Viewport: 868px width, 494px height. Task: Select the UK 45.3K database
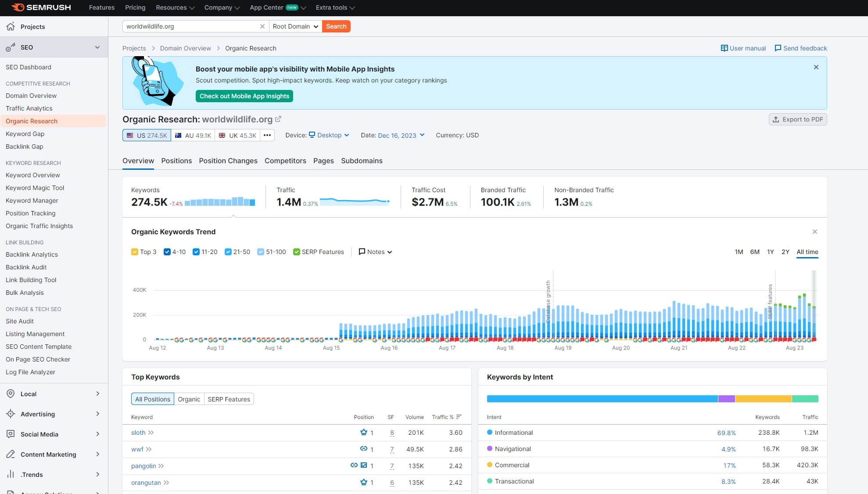click(237, 135)
